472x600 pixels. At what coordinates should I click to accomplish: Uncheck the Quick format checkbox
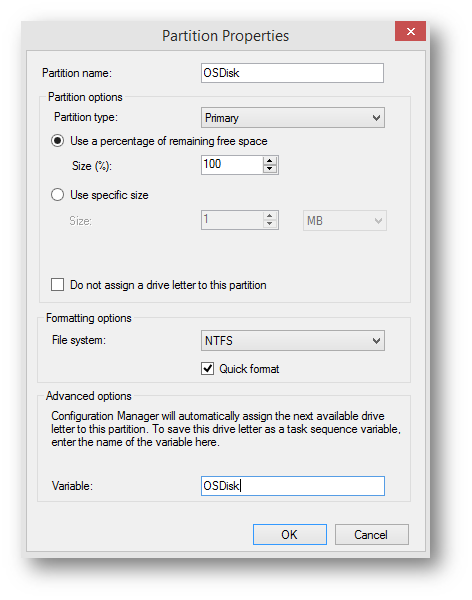tap(207, 369)
